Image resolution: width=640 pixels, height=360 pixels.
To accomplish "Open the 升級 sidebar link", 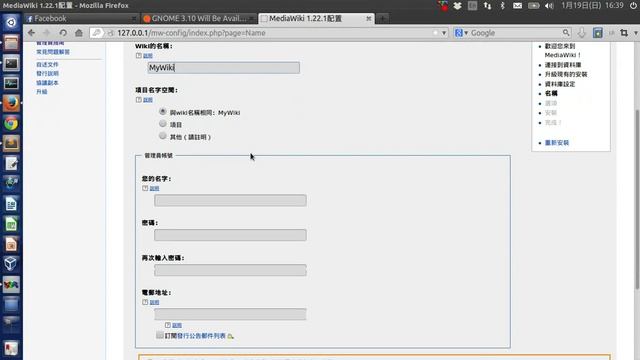I will [42, 92].
